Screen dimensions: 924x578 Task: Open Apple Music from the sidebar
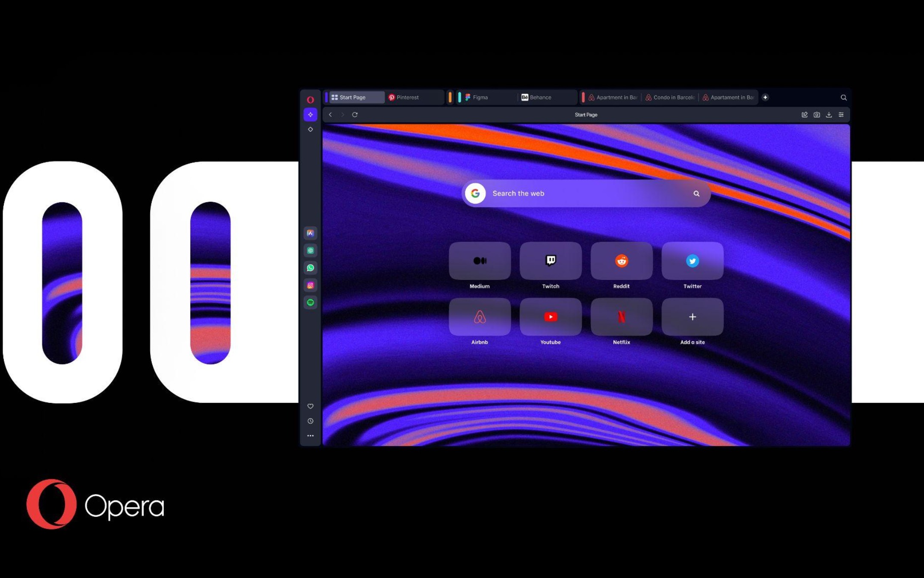310,233
